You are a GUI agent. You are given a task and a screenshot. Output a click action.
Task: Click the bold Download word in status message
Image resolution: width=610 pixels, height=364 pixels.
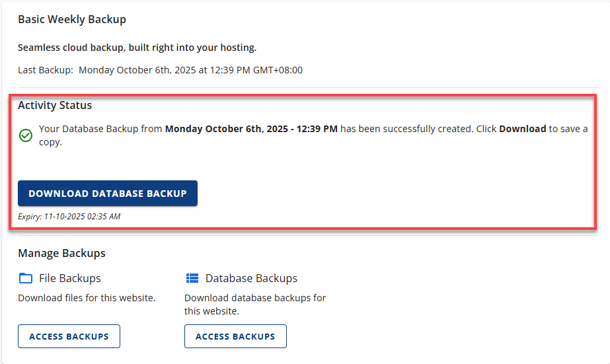click(522, 129)
